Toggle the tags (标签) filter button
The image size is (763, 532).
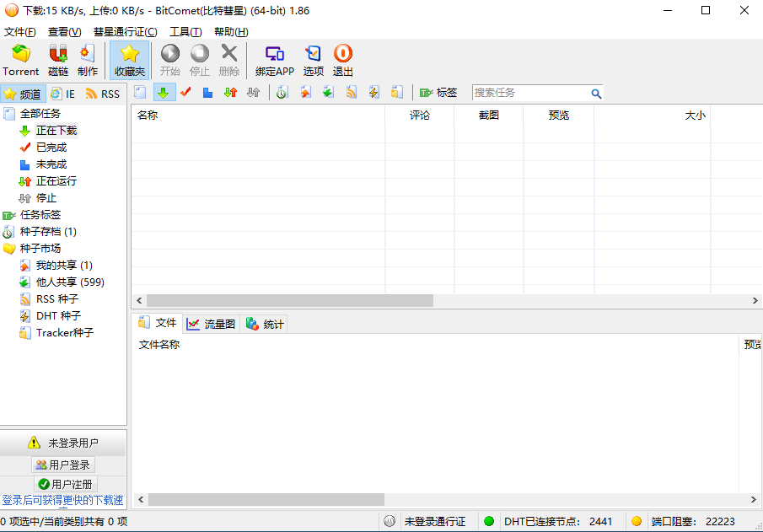coord(438,93)
